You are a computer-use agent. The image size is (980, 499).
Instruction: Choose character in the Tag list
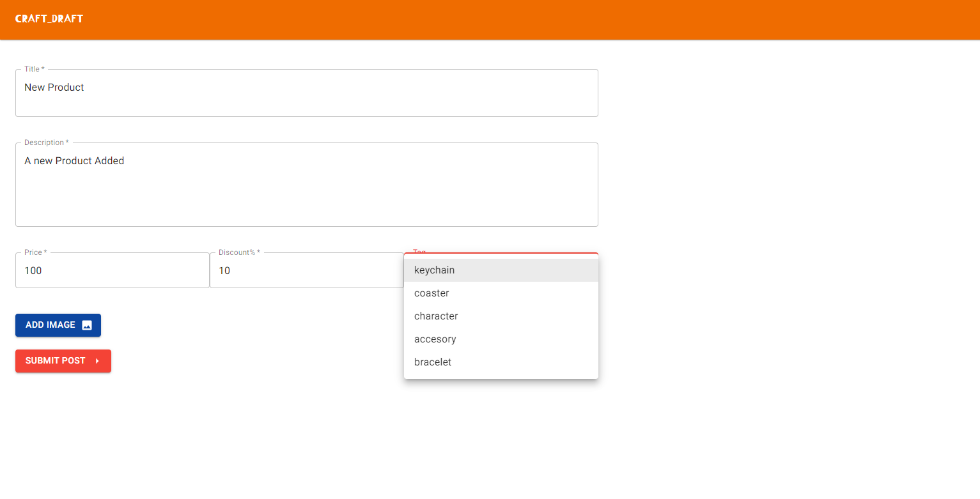pyautogui.click(x=435, y=316)
